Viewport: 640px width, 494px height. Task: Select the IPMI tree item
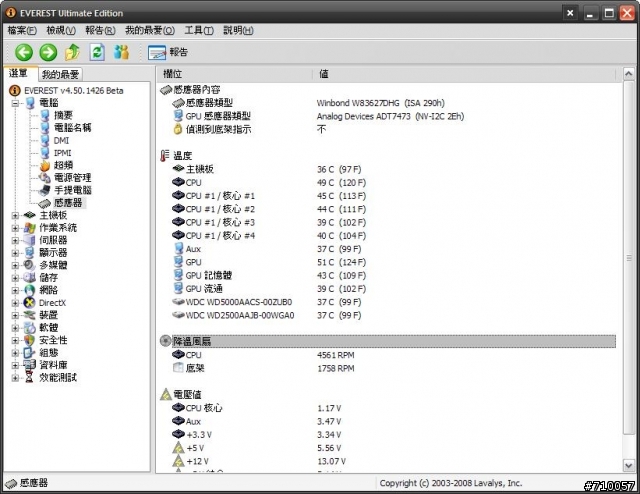pos(62,153)
